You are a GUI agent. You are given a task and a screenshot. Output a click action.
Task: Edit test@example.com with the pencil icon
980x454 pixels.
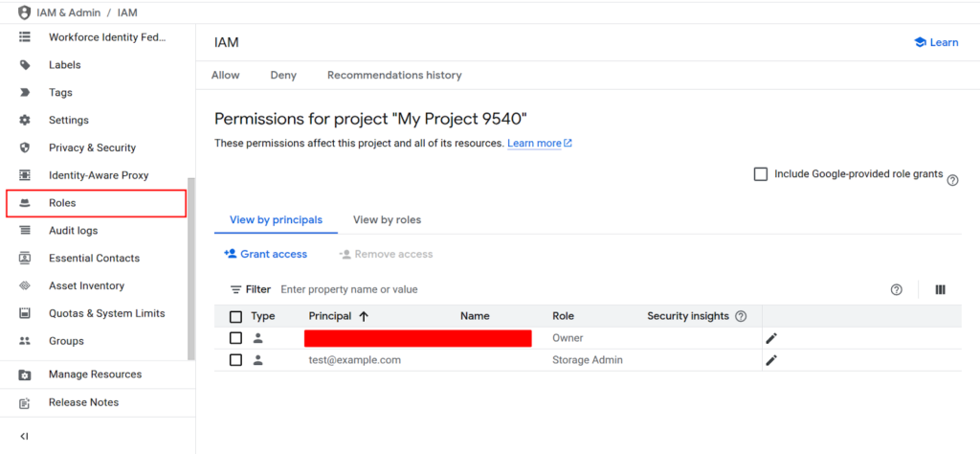(x=772, y=360)
